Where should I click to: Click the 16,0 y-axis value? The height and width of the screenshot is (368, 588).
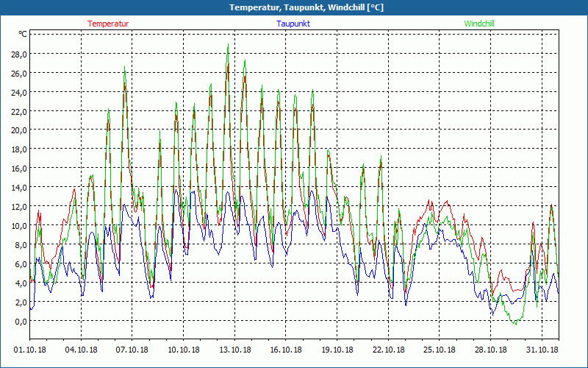point(19,169)
